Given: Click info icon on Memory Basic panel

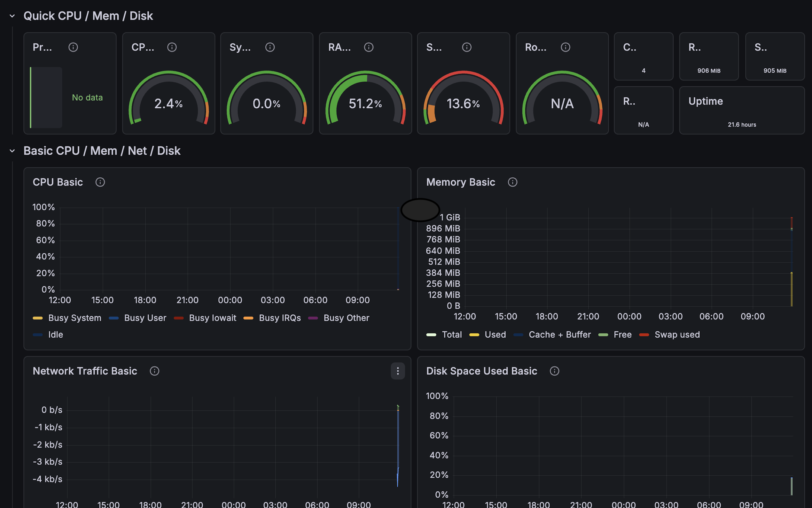Looking at the screenshot, I should pos(512,182).
